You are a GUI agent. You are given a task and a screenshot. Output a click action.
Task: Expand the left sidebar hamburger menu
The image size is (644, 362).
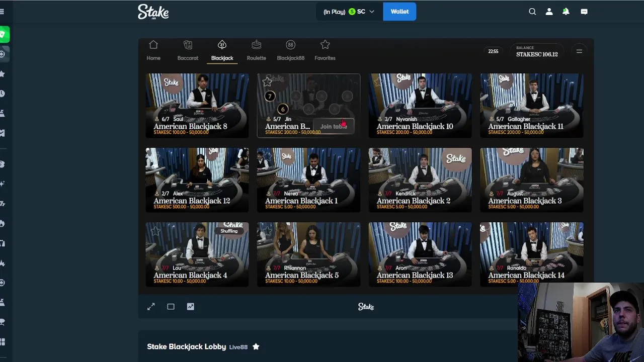[x=2, y=12]
